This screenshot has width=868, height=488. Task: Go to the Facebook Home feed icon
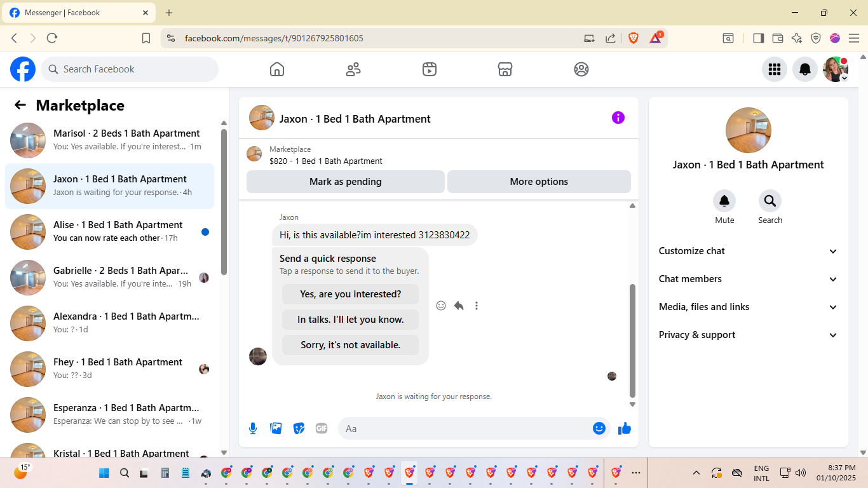[x=277, y=69]
